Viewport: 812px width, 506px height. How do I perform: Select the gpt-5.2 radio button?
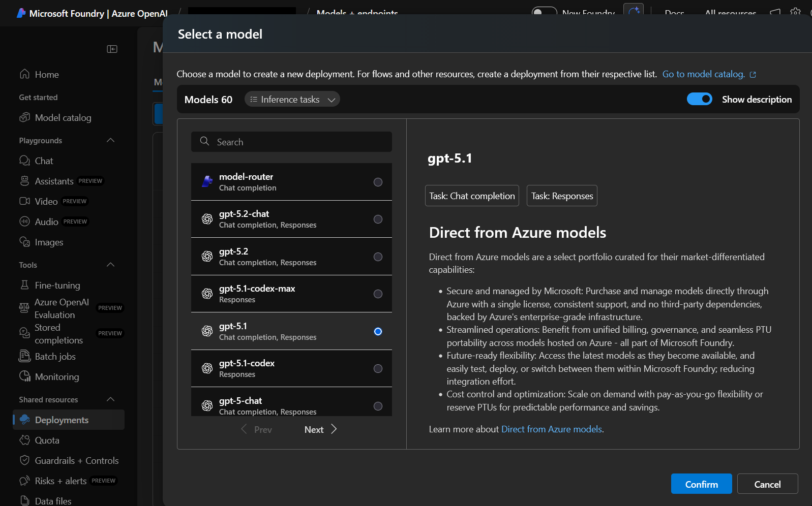tap(378, 257)
